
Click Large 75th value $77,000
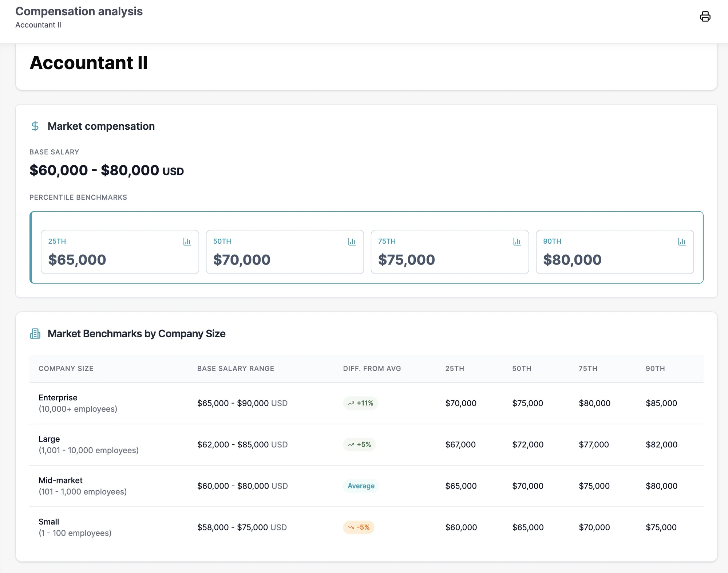(x=594, y=444)
